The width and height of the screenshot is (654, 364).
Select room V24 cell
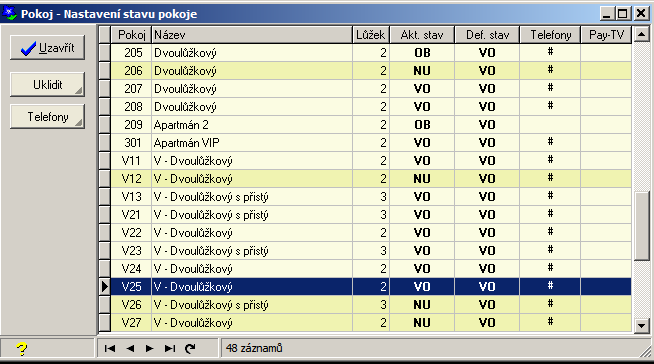coord(131,269)
